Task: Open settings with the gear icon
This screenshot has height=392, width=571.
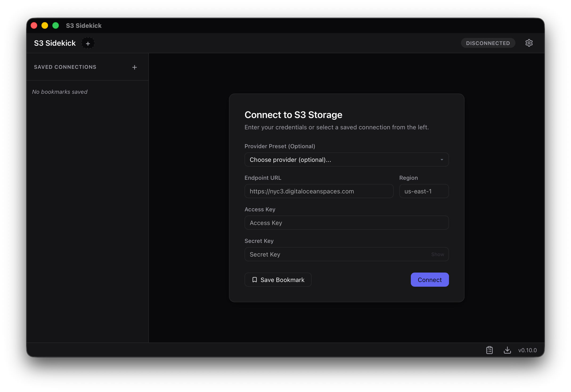Action: (529, 43)
